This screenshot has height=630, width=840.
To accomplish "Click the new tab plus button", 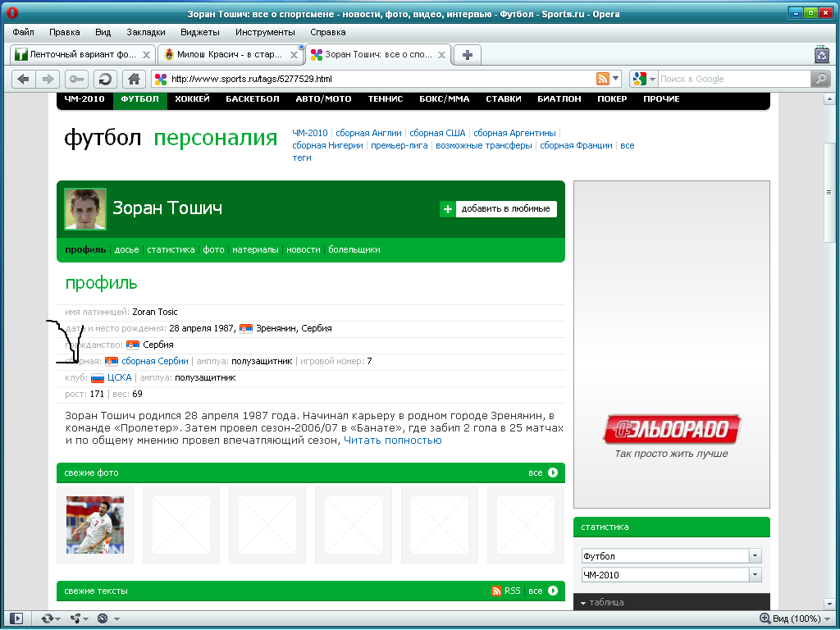I will 468,55.
